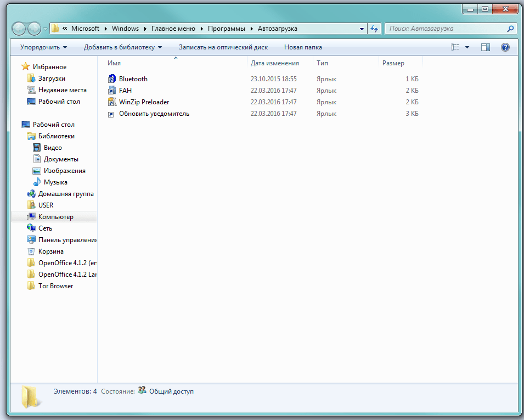Open OpenOffice 4.1.2 Lan folder

pyautogui.click(x=67, y=275)
